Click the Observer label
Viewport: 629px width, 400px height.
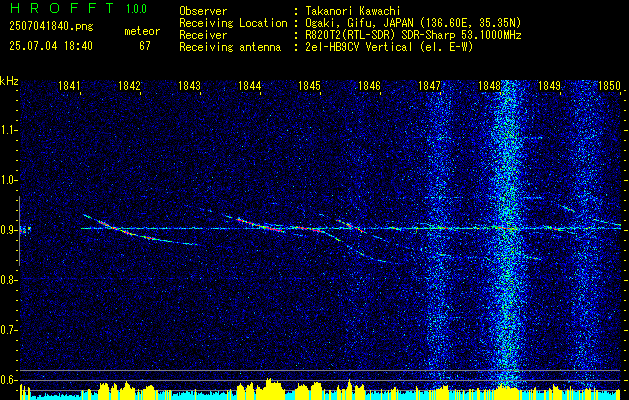(203, 11)
